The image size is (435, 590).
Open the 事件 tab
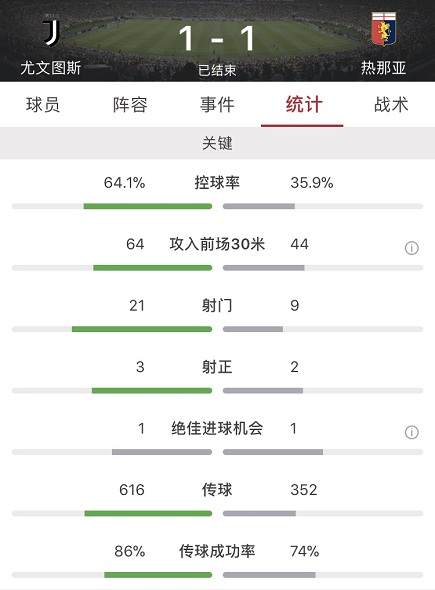[217, 105]
